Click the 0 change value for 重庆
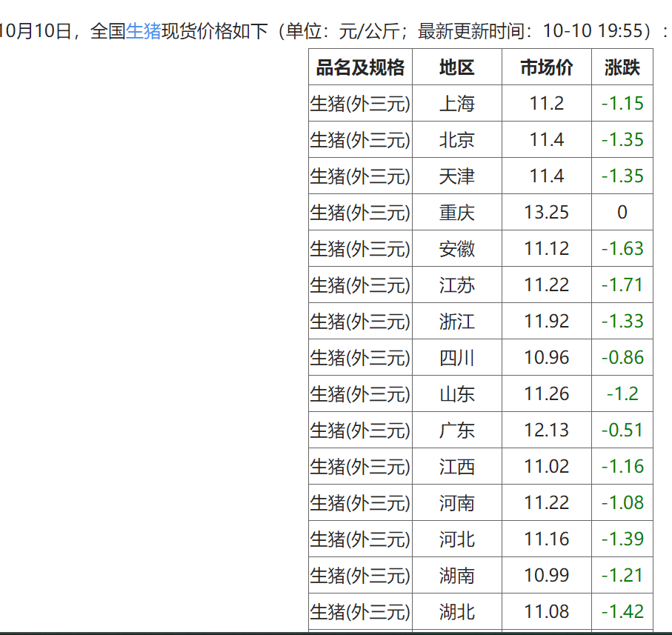 622,213
